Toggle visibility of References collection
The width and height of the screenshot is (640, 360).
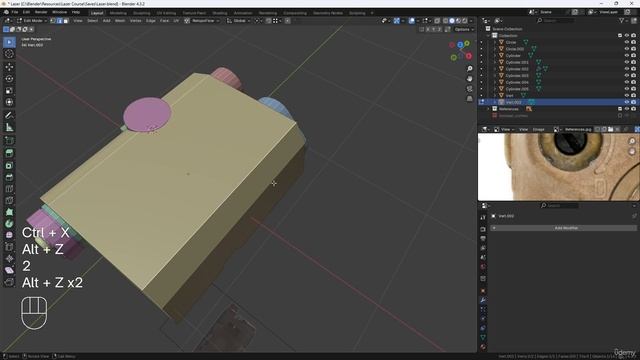coord(627,109)
